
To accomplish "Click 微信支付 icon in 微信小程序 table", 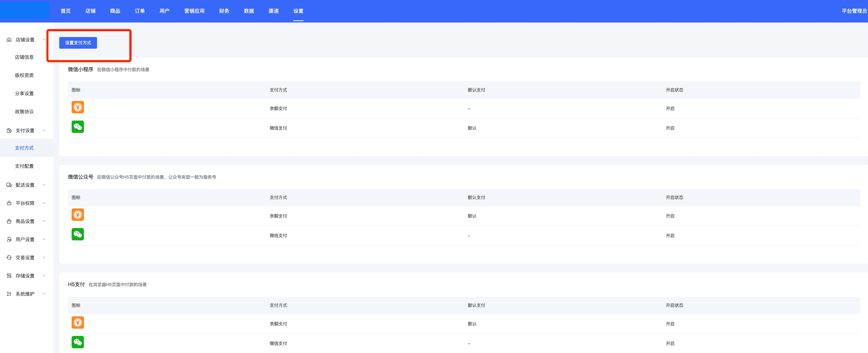I will tap(78, 127).
